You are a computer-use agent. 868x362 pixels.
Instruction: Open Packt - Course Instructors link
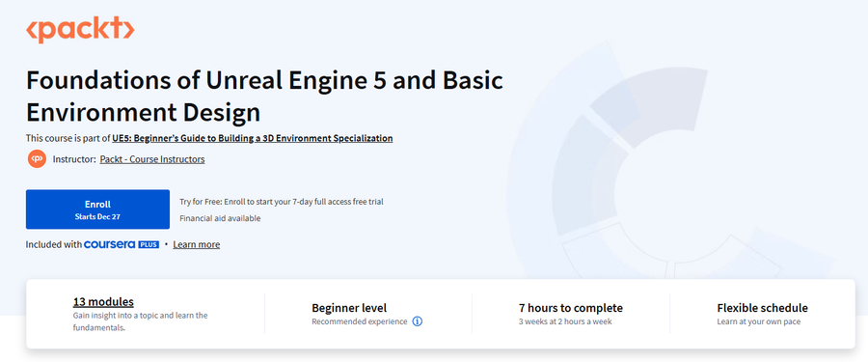(x=152, y=159)
